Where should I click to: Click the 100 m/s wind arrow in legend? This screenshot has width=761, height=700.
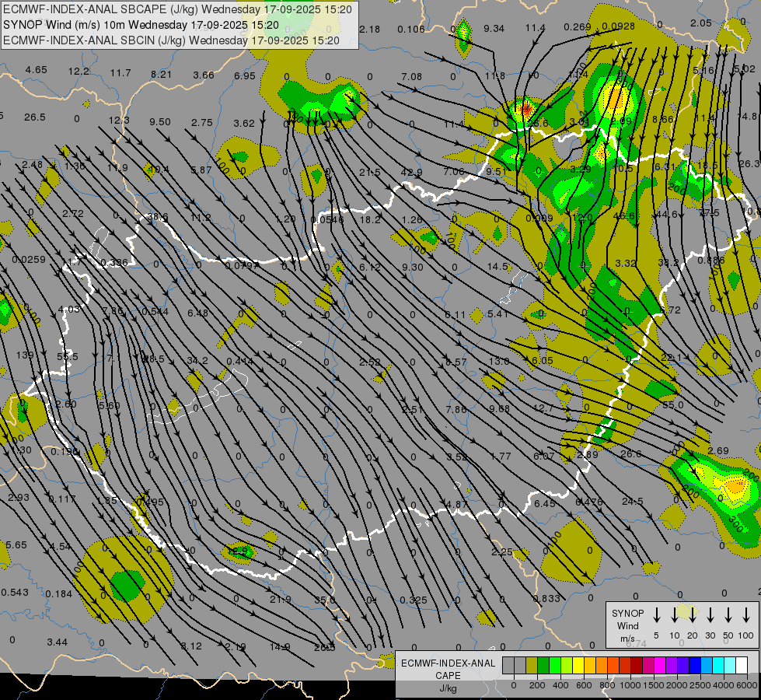pyautogui.click(x=746, y=615)
